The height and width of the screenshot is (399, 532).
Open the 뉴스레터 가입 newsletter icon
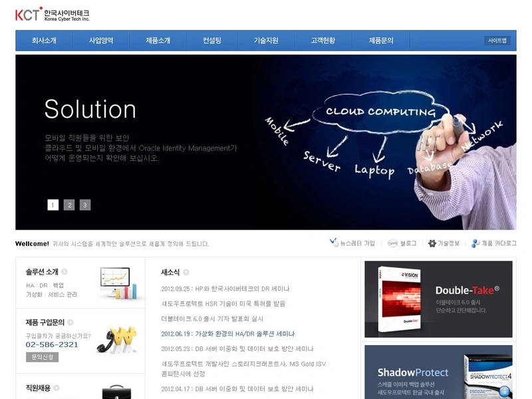(332, 243)
